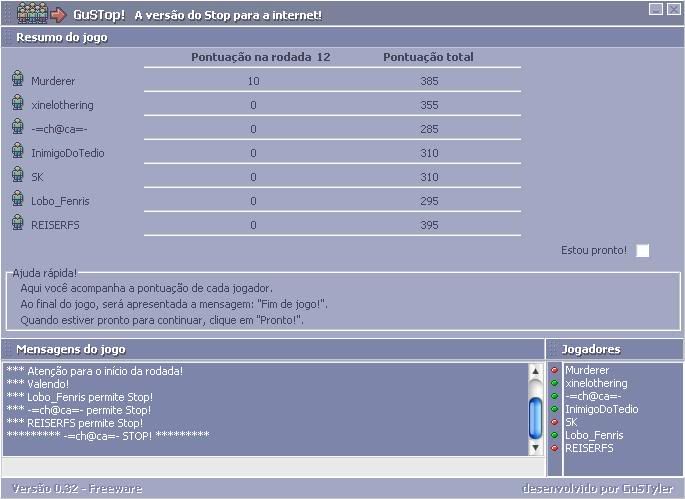Check the 'Estou pronto!' checkbox
This screenshot has width=685, height=499.
[x=642, y=250]
